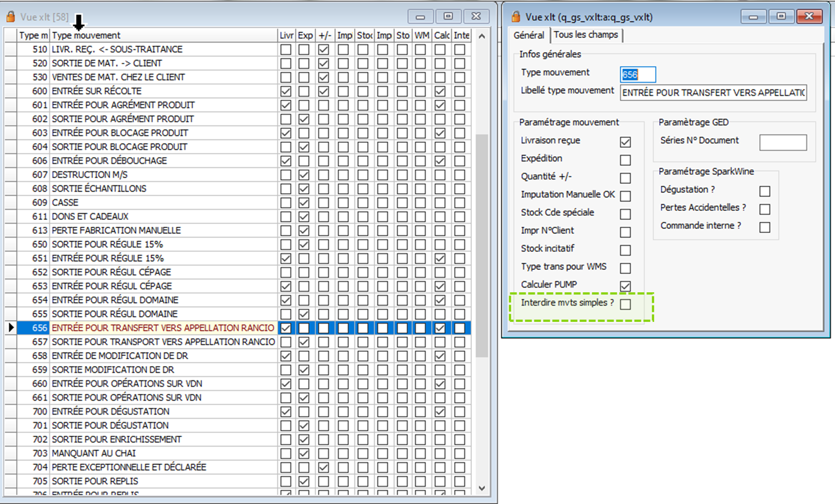Close the Vue xlt detail window
This screenshot has height=504, width=835.
pos(809,16)
